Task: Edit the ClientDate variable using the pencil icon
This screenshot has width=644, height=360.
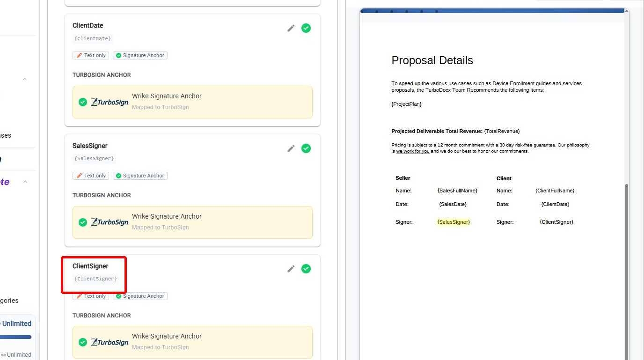Action: click(x=291, y=28)
